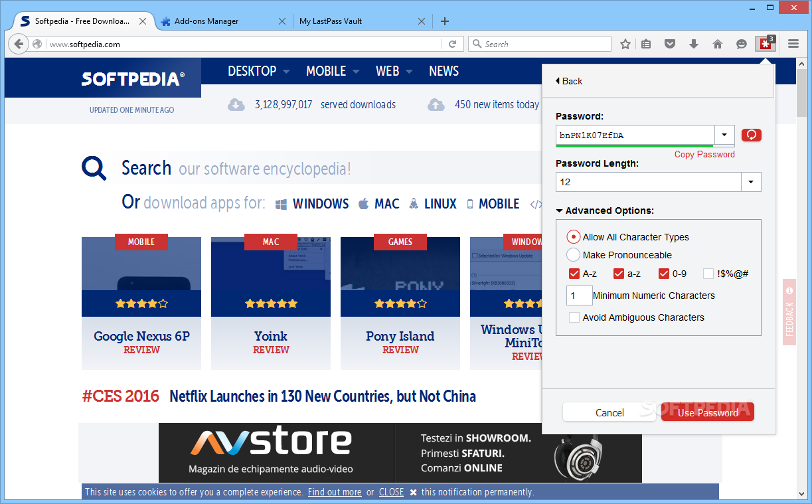Open a new tab with plus icon
Viewport: 812px width, 504px height.
point(445,21)
